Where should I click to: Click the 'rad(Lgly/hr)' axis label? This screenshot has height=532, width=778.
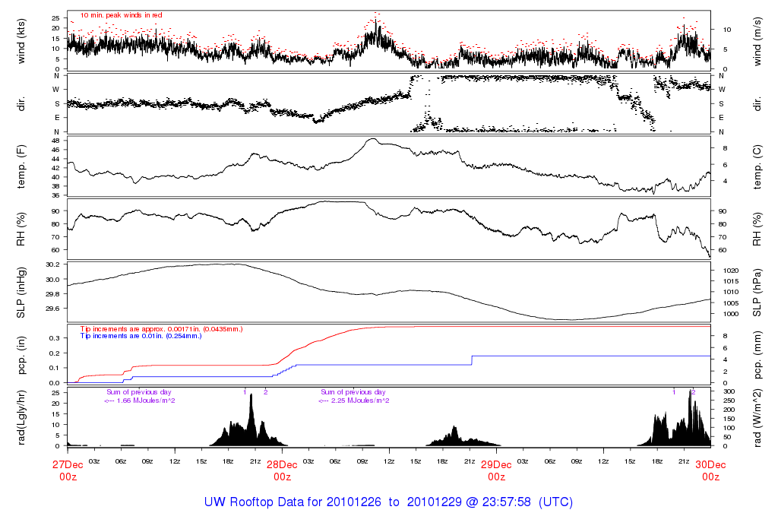[21, 418]
